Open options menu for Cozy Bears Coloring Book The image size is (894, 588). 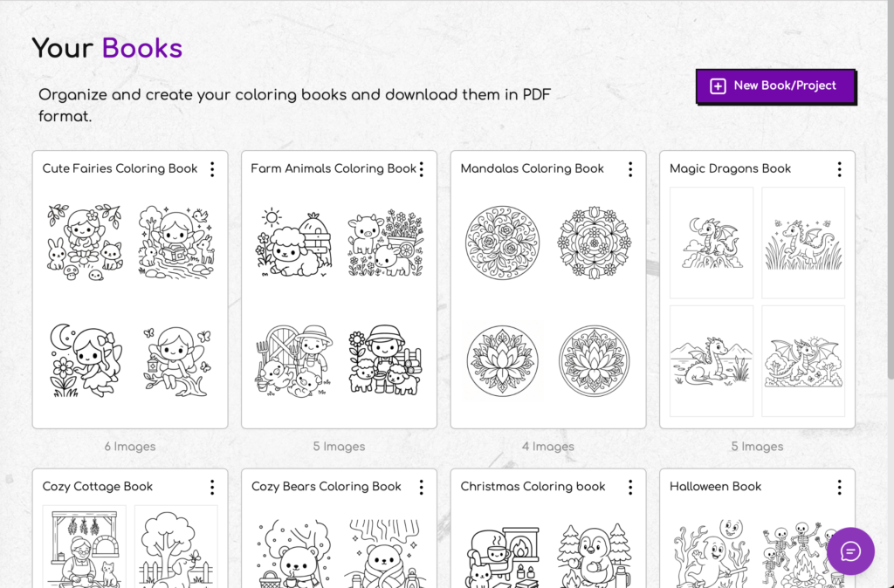tap(422, 487)
